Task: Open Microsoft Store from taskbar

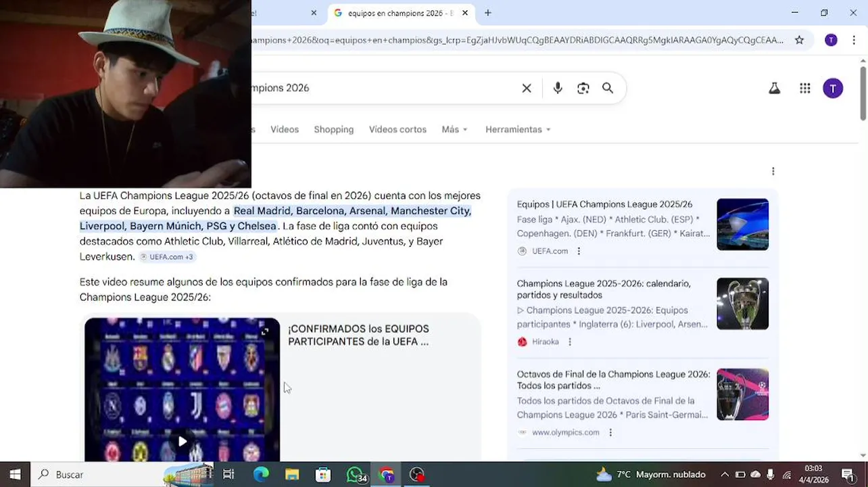Action: point(323,474)
